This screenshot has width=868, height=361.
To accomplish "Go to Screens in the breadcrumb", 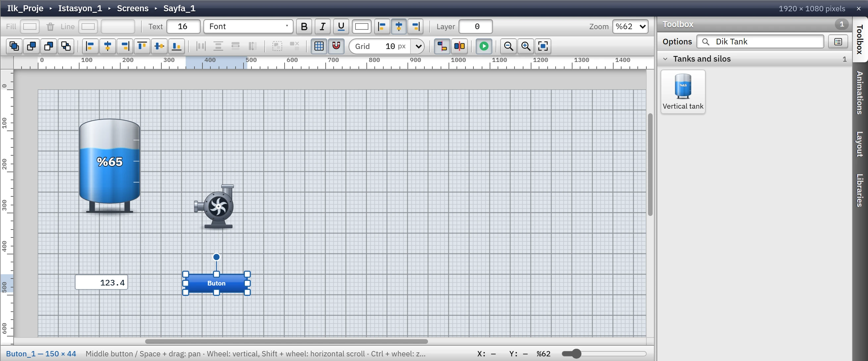I will pyautogui.click(x=133, y=8).
